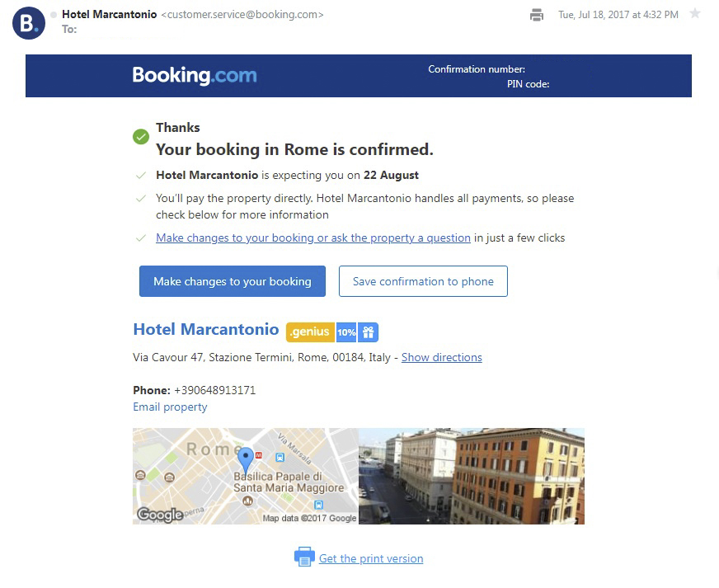Open 'Make changes to your booking or ask' link

(313, 238)
